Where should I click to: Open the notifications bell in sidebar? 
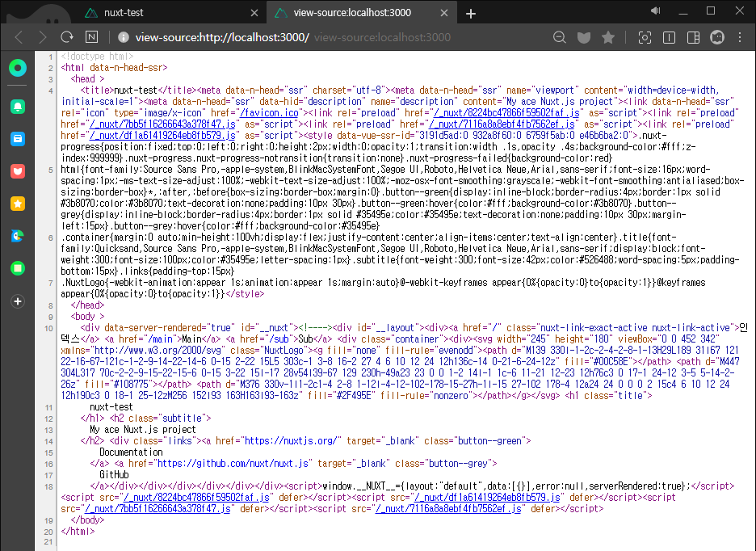coord(18,107)
